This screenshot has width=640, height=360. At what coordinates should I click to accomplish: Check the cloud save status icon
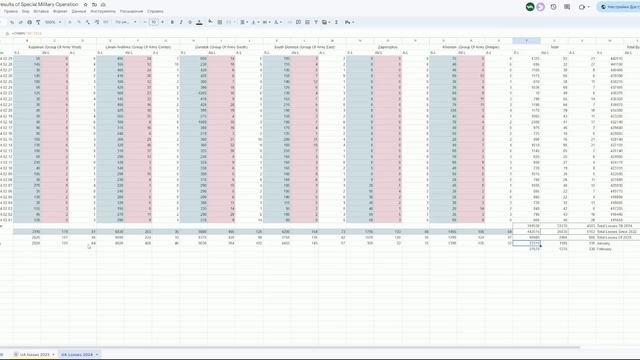tap(103, 4)
